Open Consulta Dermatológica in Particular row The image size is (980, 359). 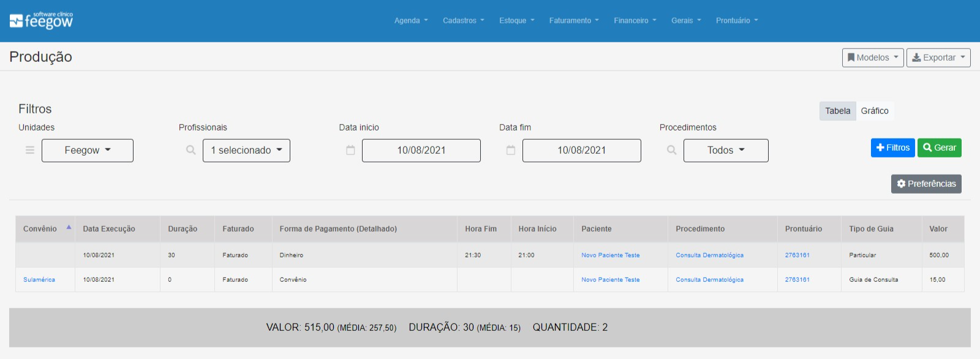click(710, 255)
